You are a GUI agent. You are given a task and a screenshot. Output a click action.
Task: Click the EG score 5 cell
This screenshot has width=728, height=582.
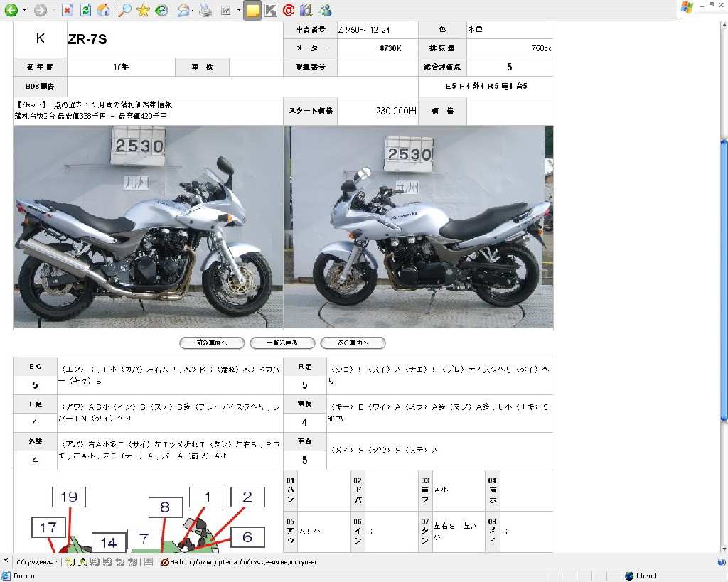36,385
